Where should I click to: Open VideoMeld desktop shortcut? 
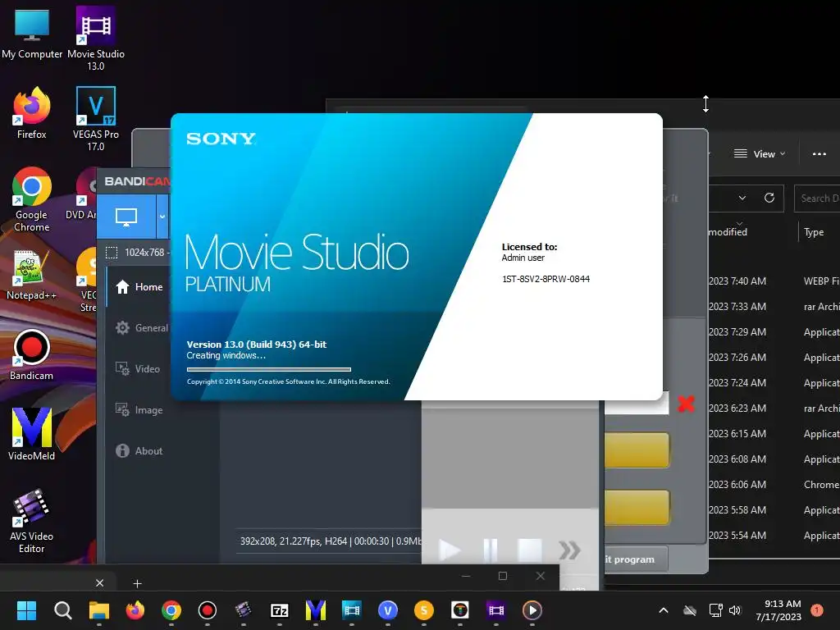point(31,435)
